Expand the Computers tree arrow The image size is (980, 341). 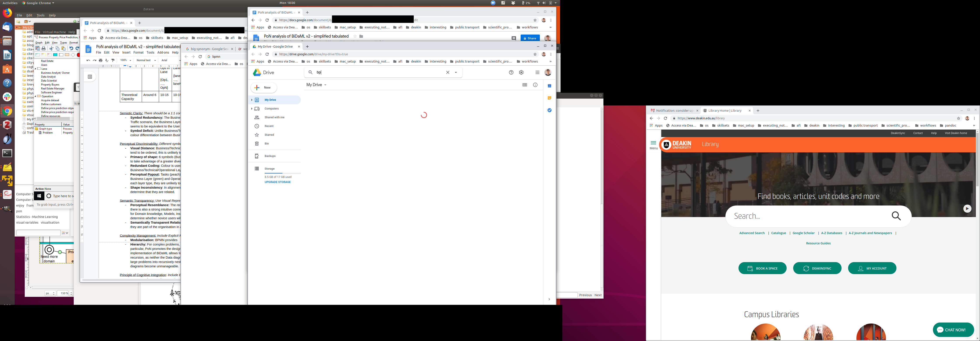point(252,109)
